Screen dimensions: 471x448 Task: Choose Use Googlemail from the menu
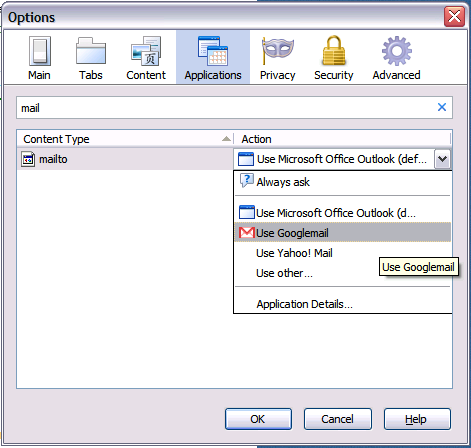coord(342,233)
